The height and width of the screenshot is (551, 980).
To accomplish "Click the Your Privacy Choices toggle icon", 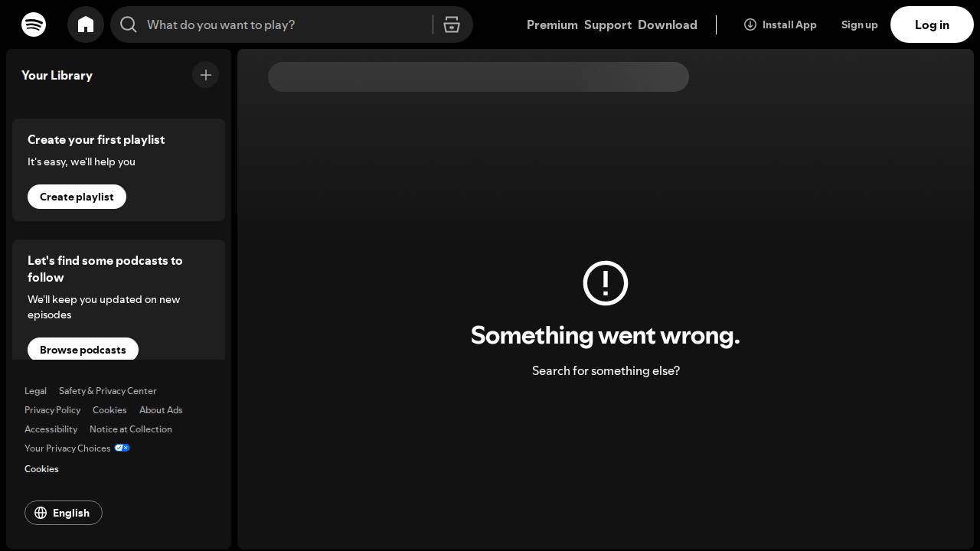I will [x=122, y=448].
